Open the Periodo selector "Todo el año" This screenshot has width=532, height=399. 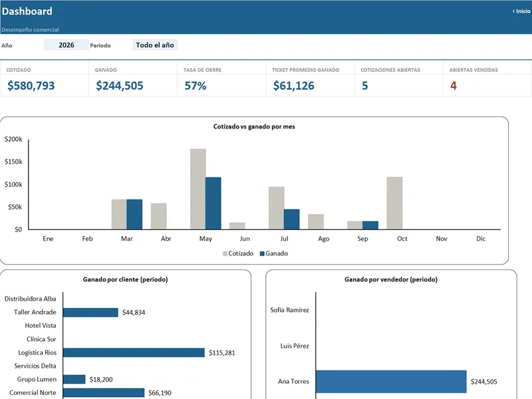pyautogui.click(x=155, y=45)
